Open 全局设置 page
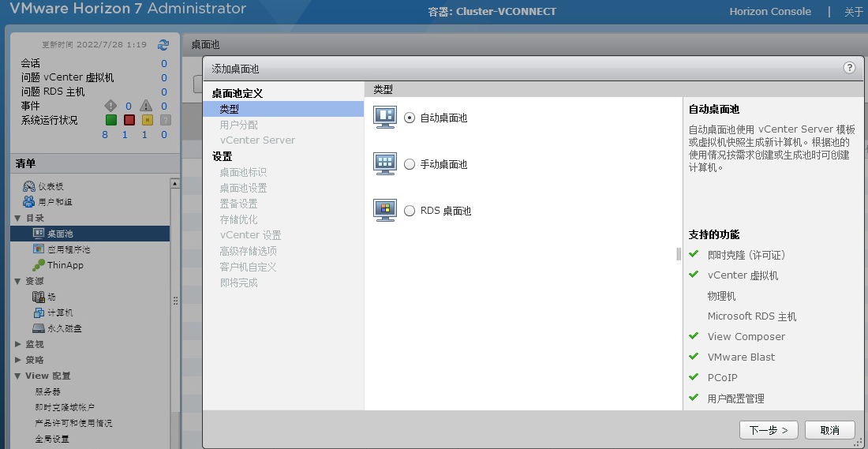The height and width of the screenshot is (449, 868). point(52,439)
